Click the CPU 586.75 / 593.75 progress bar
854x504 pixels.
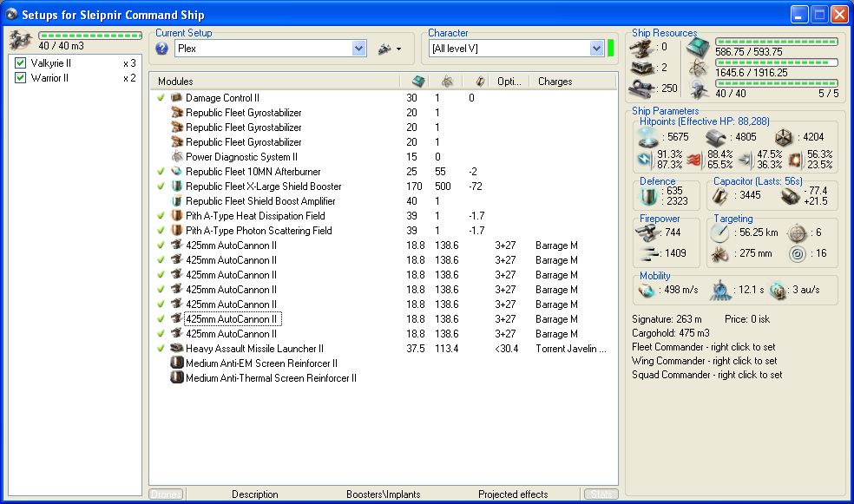pos(776,42)
